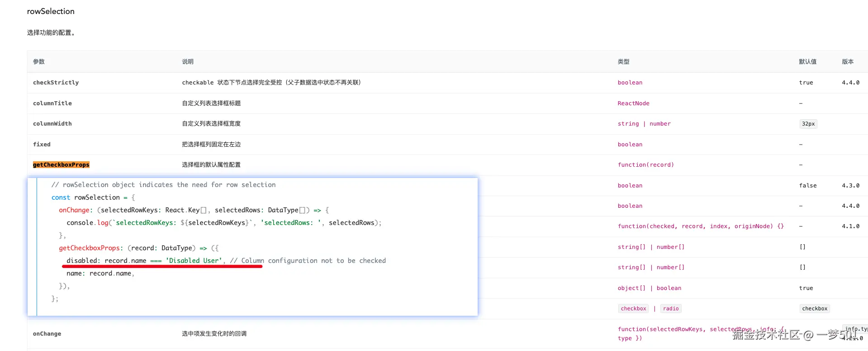Click version 4.3.0 value
Viewport: 868px width, 351px height.
(850, 186)
